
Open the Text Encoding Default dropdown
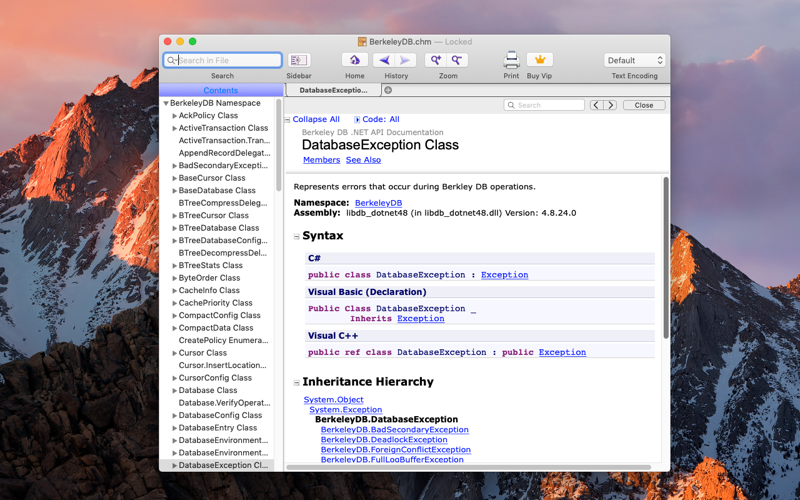pyautogui.click(x=634, y=60)
